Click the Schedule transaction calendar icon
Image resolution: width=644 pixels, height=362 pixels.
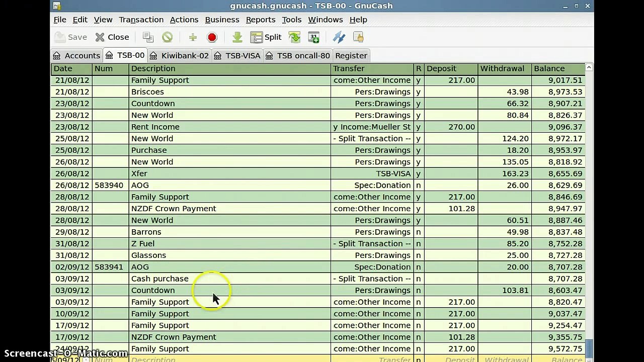[313, 37]
